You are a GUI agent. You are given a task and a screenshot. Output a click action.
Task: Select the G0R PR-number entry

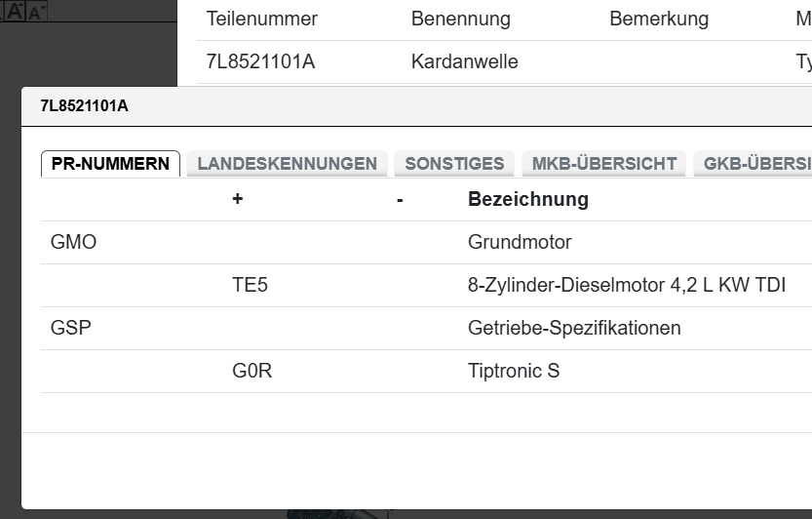point(251,372)
